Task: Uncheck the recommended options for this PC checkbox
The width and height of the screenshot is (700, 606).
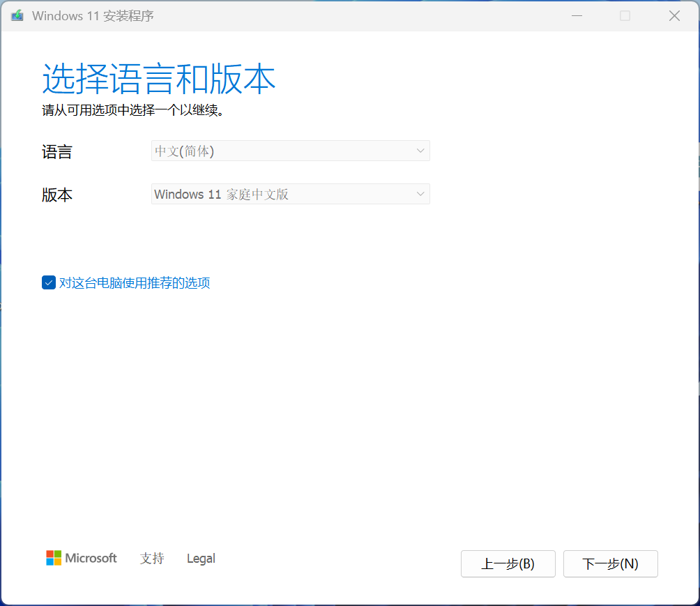Action: [49, 282]
